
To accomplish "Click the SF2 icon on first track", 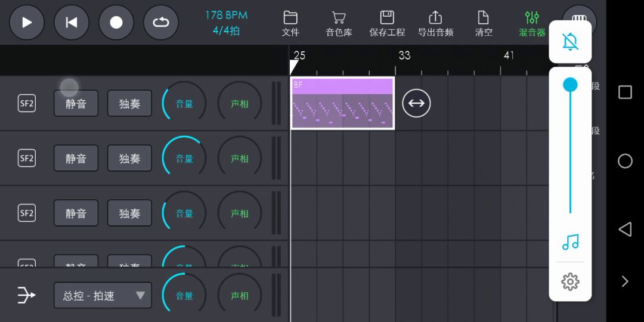I will 27,104.
